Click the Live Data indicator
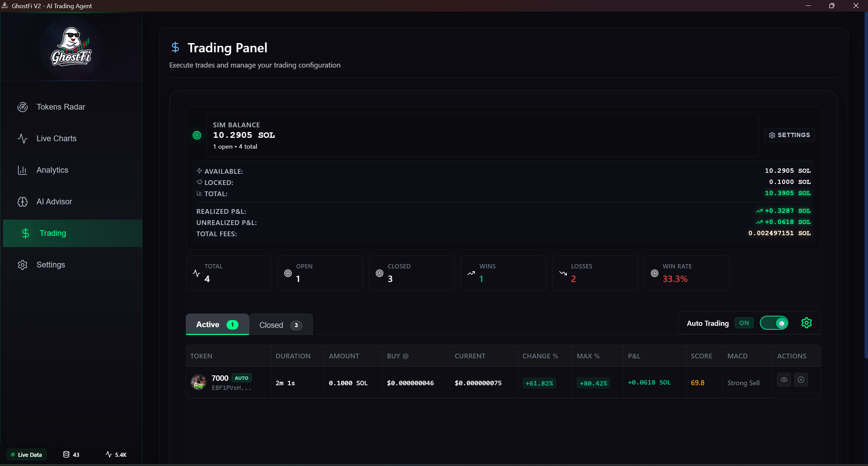Image resolution: width=868 pixels, height=466 pixels. click(27, 454)
